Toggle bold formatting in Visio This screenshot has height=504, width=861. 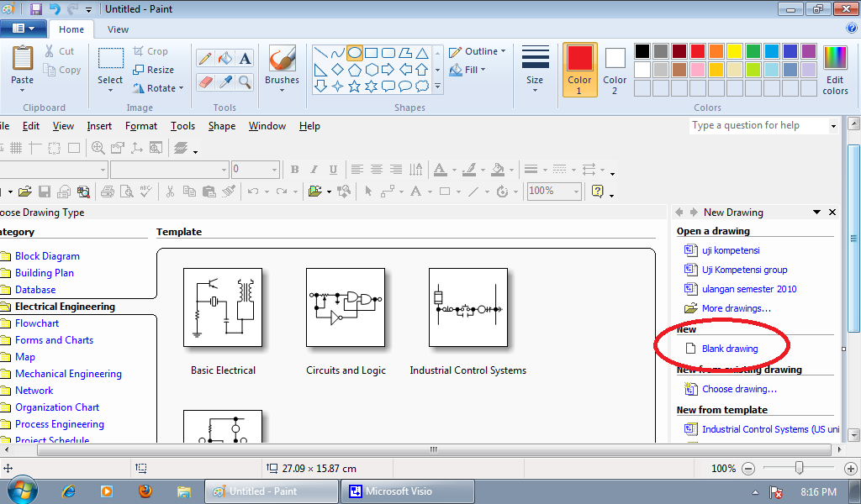[295, 169]
